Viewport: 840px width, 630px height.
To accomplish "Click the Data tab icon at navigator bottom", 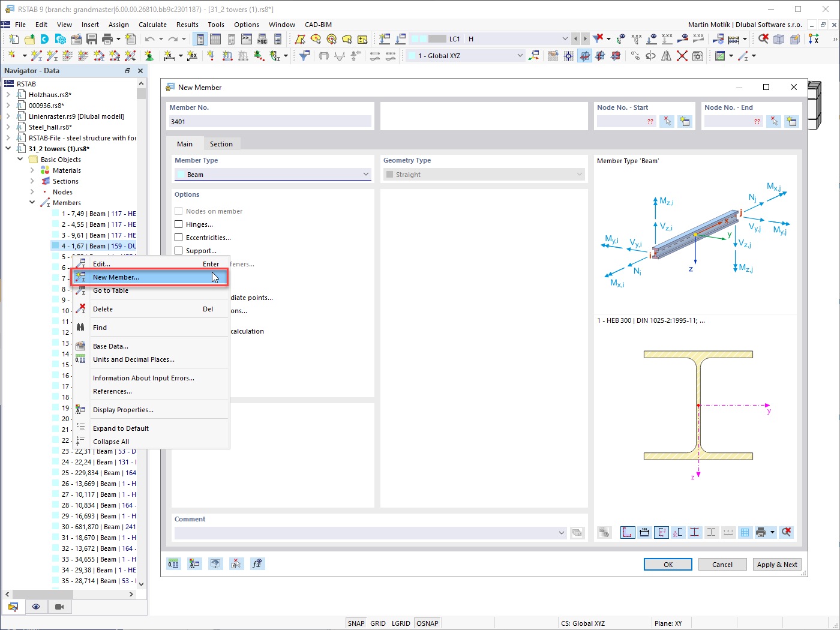I will 13,607.
